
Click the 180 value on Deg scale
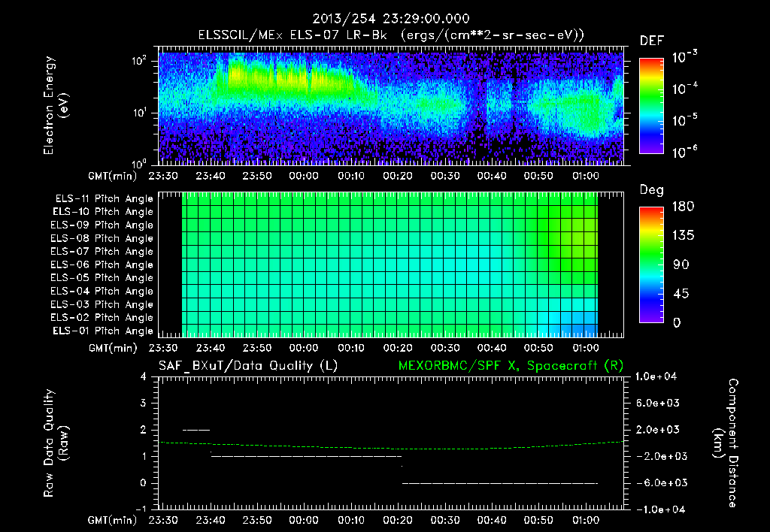pyautogui.click(x=683, y=207)
